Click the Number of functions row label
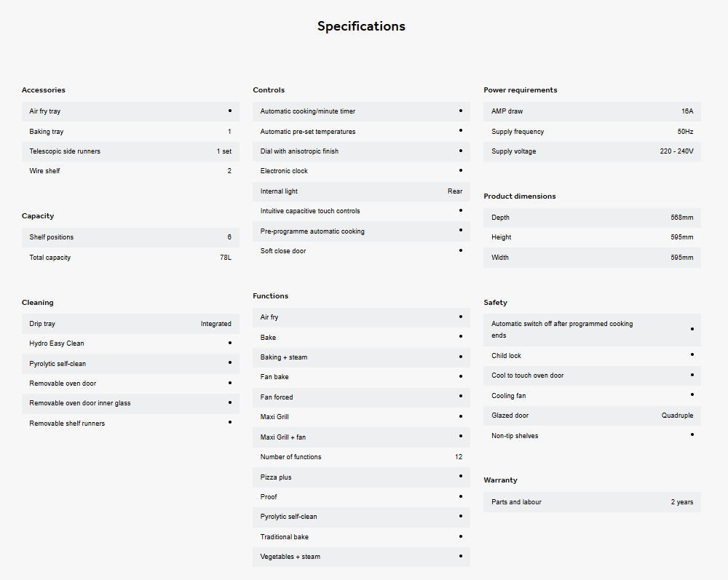Screen dimensions: 728x580 point(290,457)
